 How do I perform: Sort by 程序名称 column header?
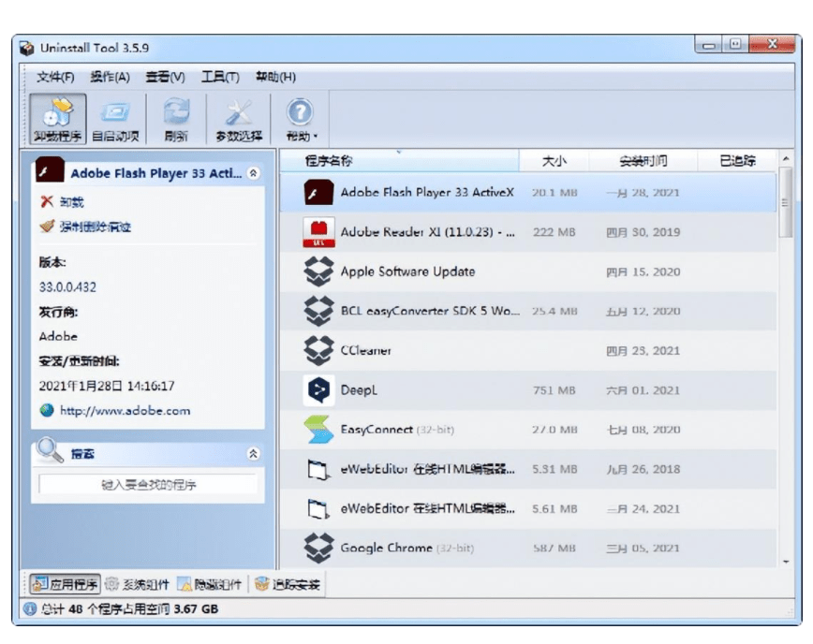pos(399,161)
